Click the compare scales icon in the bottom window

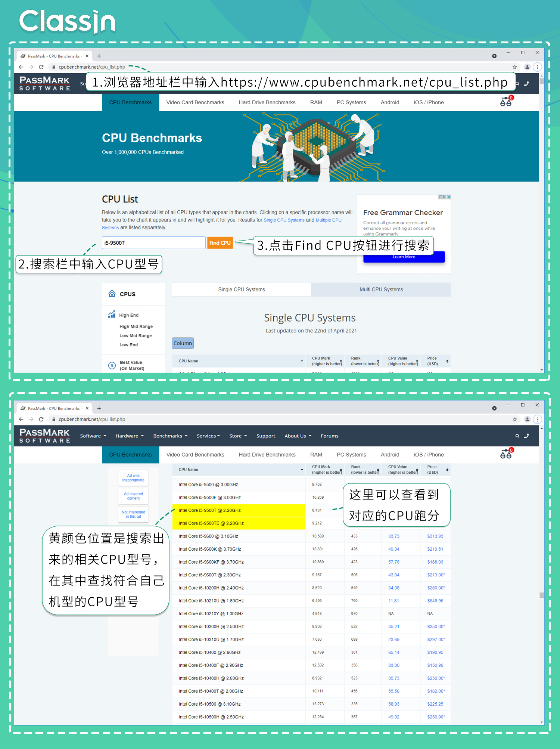click(x=506, y=454)
